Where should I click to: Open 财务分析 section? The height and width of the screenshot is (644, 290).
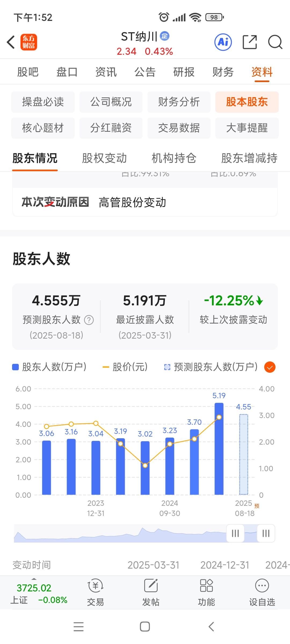(179, 102)
